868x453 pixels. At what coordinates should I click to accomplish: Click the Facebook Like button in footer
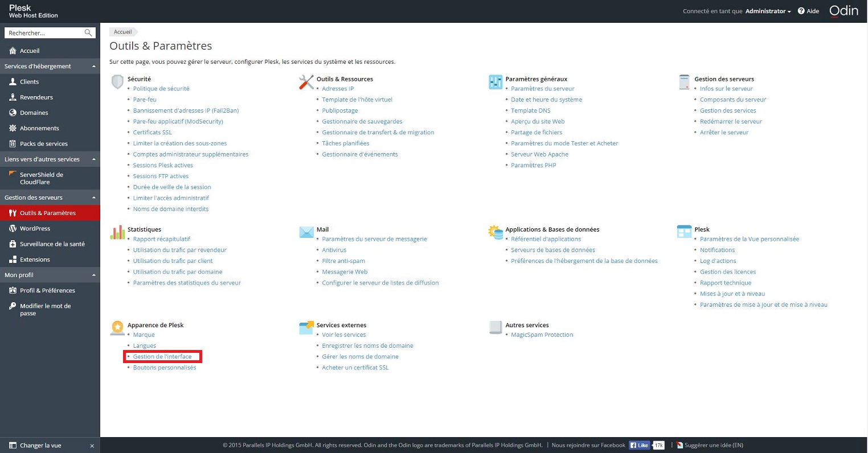639,445
